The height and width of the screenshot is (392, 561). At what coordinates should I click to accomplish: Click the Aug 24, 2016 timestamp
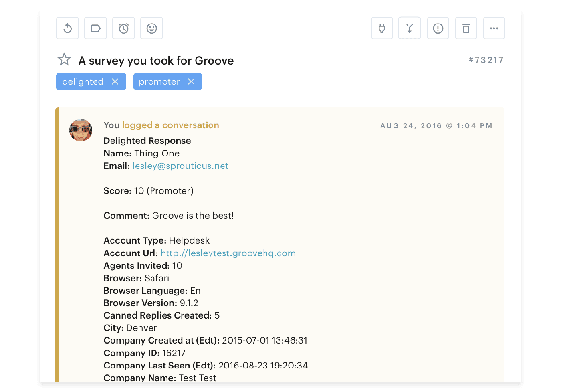pos(436,126)
